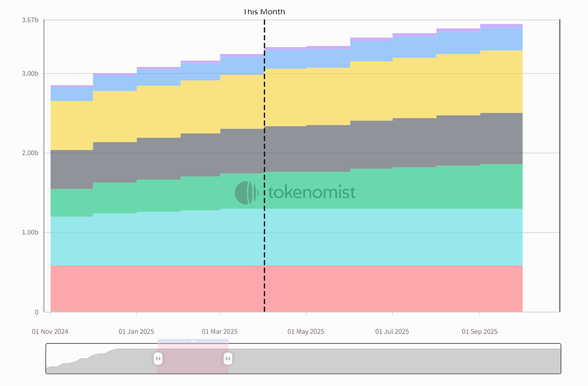Click the navigator area right of the selection
This screenshot has height=386, width=588.
[x=394, y=359]
